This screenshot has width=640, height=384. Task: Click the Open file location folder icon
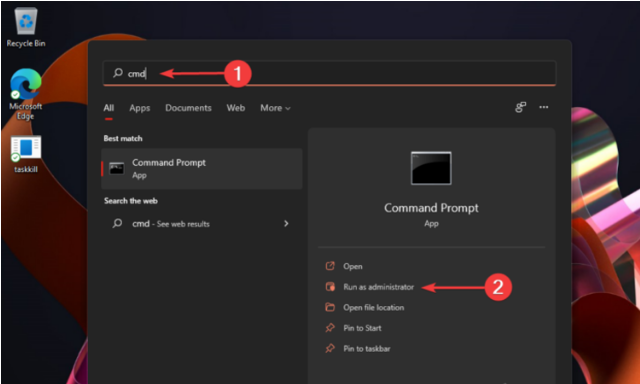pyautogui.click(x=330, y=307)
